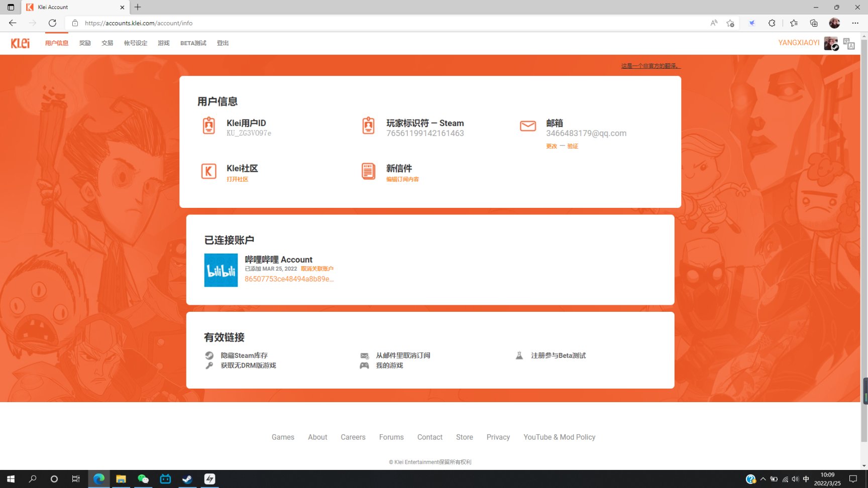This screenshot has width=868, height=488.
Task: Click 更改 to change email
Action: pyautogui.click(x=552, y=146)
